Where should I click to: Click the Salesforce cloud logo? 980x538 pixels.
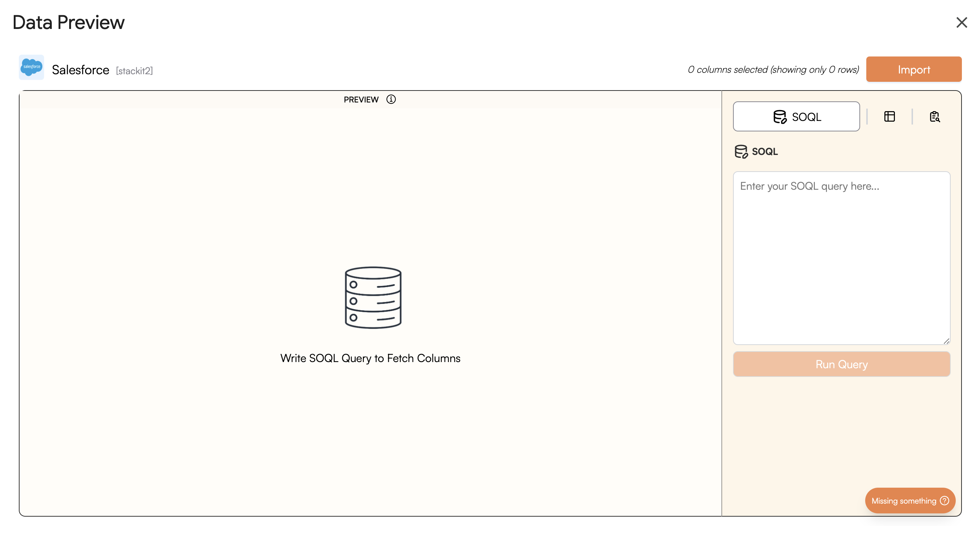pos(32,67)
